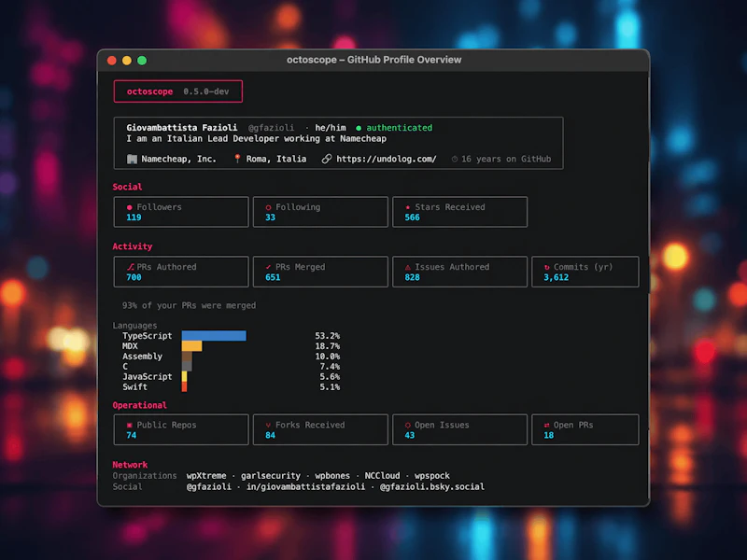Screen dimensions: 747x560
Task: Click the green authenticated status dot
Action: coord(359,128)
